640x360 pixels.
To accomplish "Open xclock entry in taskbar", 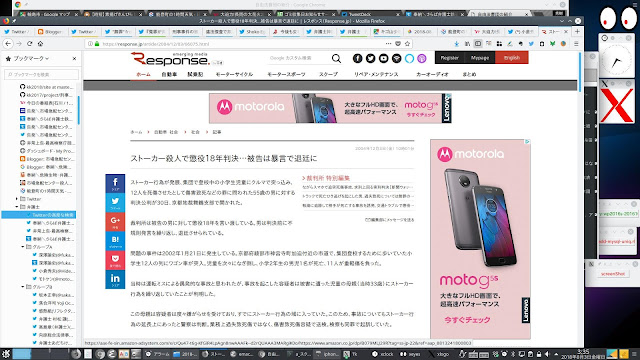I will pyautogui.click(x=383, y=354).
